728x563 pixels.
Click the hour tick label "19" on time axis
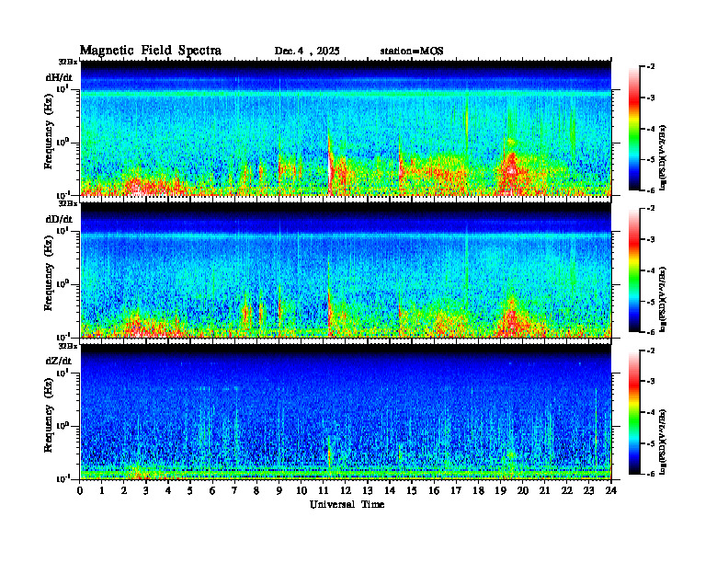pyautogui.click(x=500, y=490)
